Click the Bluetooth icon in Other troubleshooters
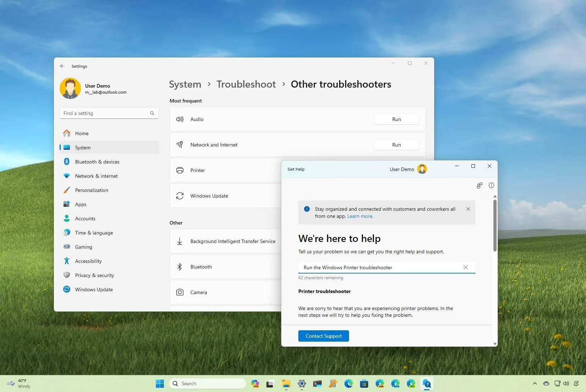Viewport: 586px width, 392px height. 180,267
